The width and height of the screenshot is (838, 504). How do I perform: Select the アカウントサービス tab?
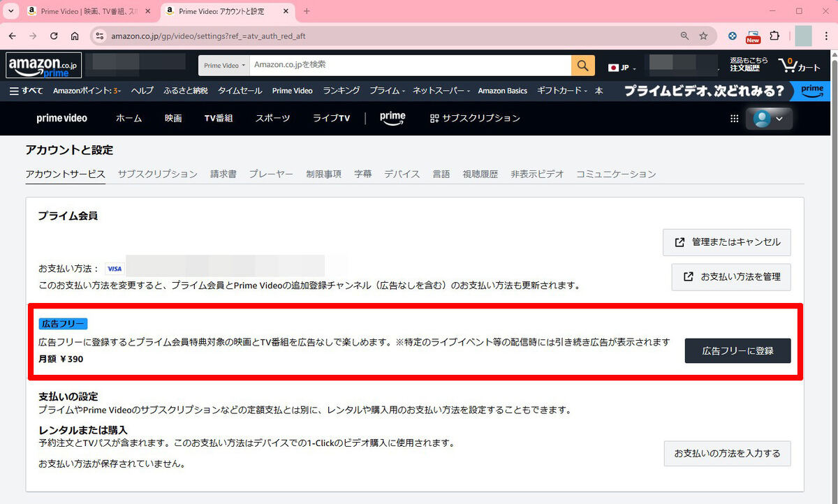(65, 174)
